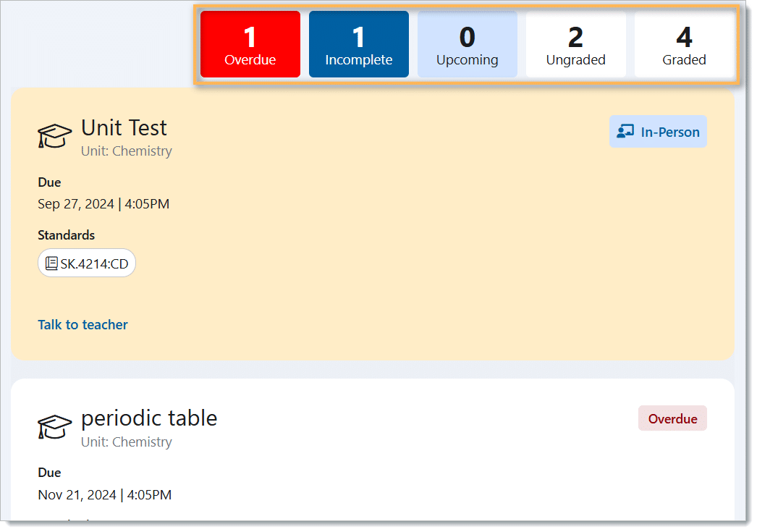The height and width of the screenshot is (532, 757).
Task: Click the Standards heading in Unit Test card
Action: pos(67,235)
